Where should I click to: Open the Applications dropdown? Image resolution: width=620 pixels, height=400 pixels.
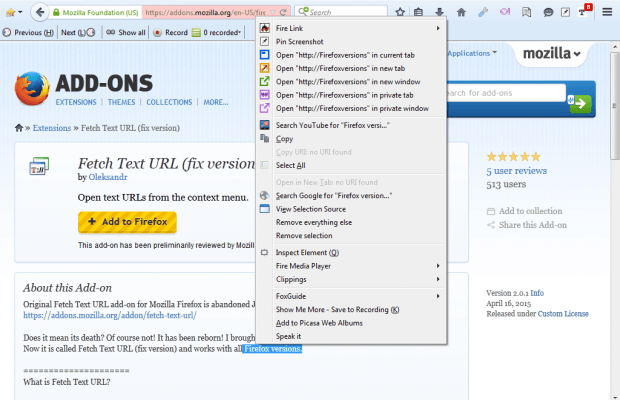472,53
